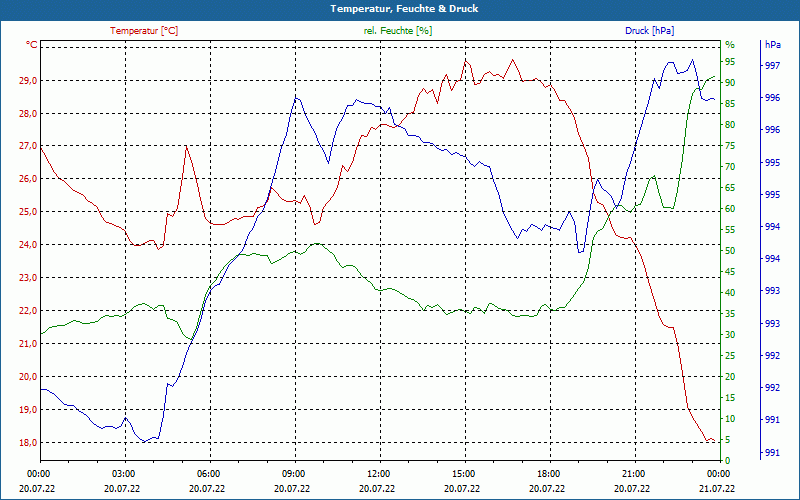The image size is (800, 500).
Task: Click green humidity axis value "90"
Action: [730, 83]
